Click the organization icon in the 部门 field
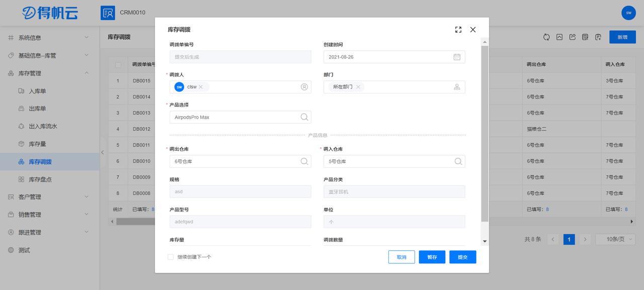This screenshot has height=290, width=644. 457,86
